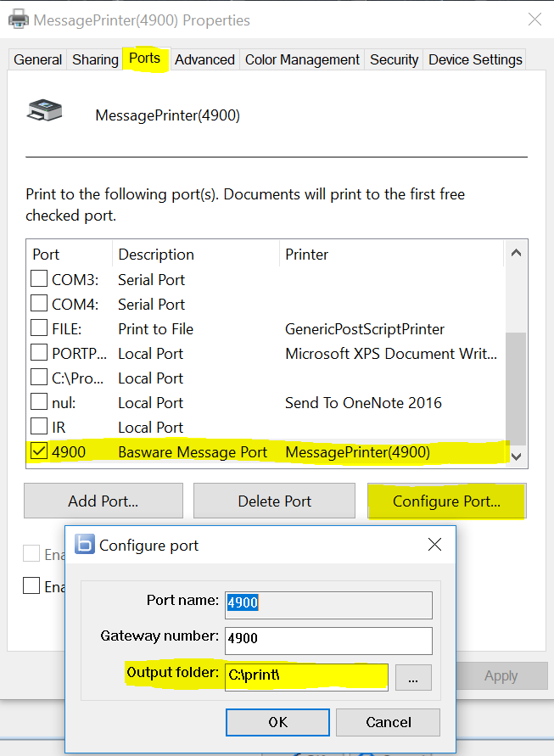The height and width of the screenshot is (756, 554).
Task: Switch to the Security tab
Action: pos(394,59)
